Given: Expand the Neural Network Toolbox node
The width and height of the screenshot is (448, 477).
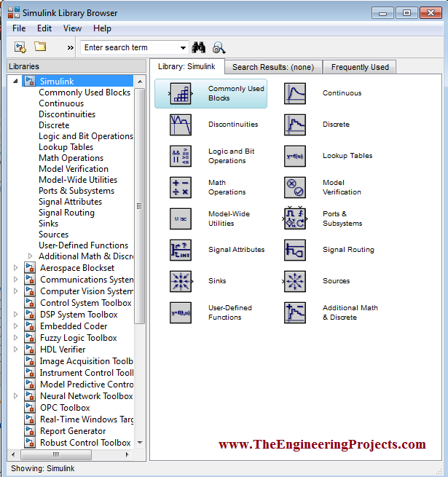Looking at the screenshot, I should click(15, 395).
